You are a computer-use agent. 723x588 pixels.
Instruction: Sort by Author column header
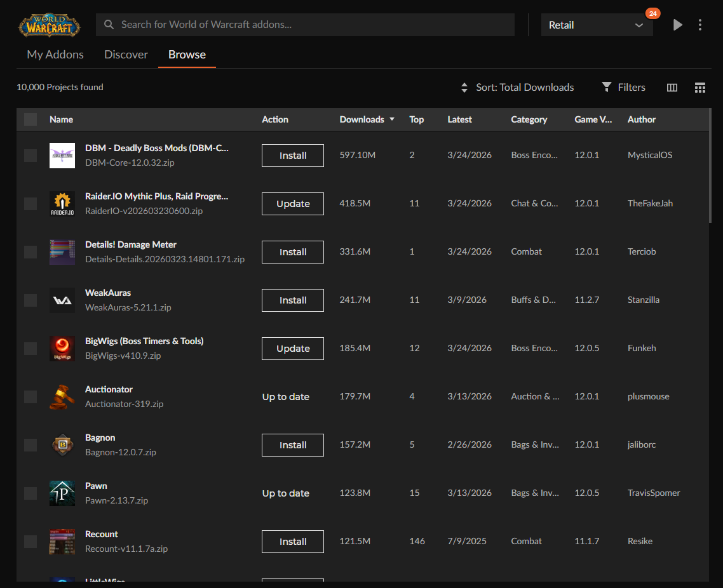point(642,119)
